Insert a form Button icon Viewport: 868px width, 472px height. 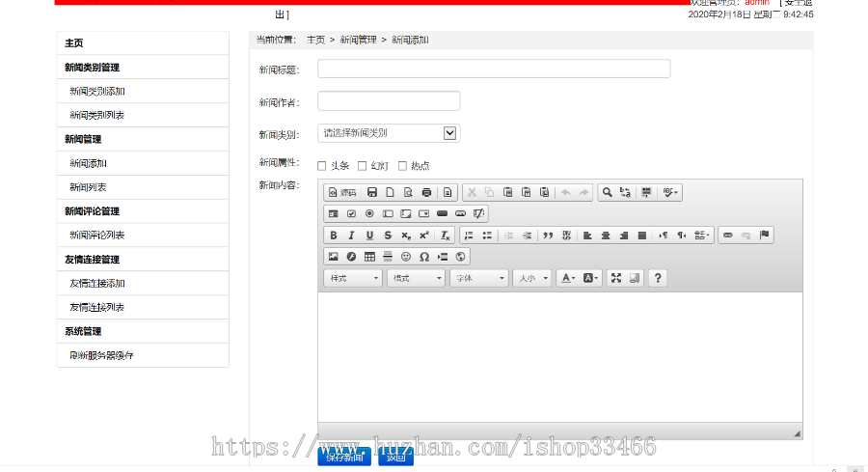(x=443, y=214)
